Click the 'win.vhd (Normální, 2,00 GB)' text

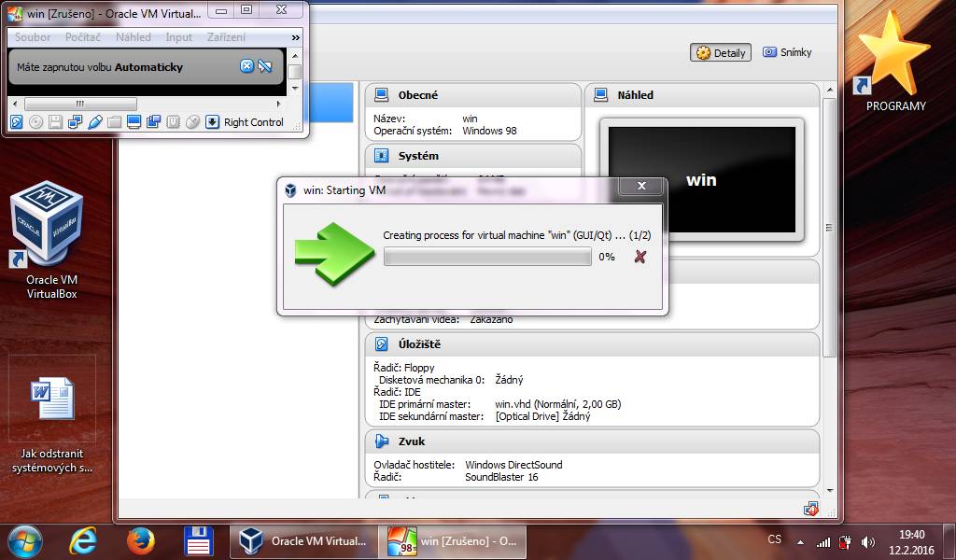(558, 404)
